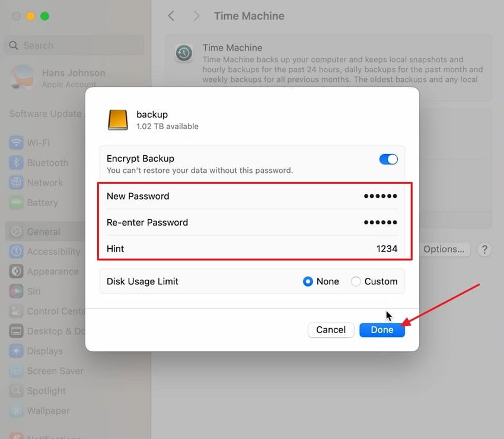Screen dimensions: 504x439
Task: Click the Time Machine clock icon
Action: pos(184,53)
